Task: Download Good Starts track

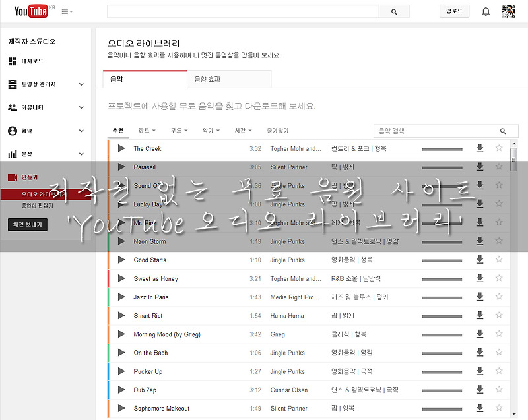Action: pos(480,260)
